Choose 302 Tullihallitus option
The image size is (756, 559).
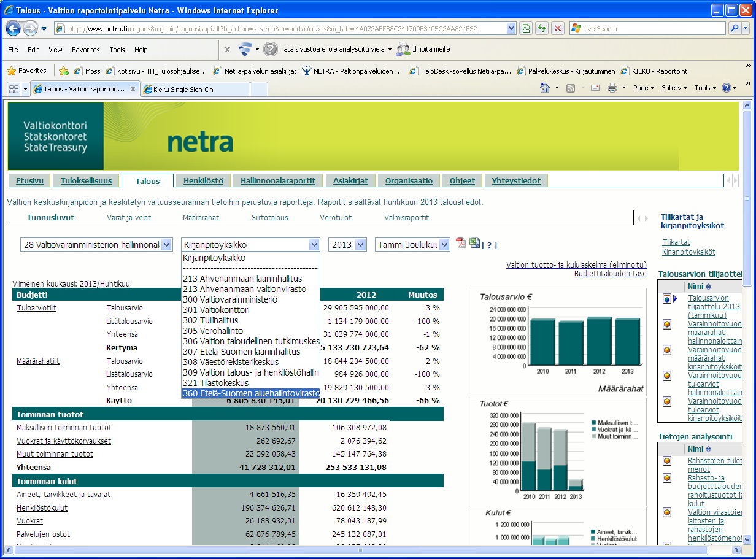point(250,320)
